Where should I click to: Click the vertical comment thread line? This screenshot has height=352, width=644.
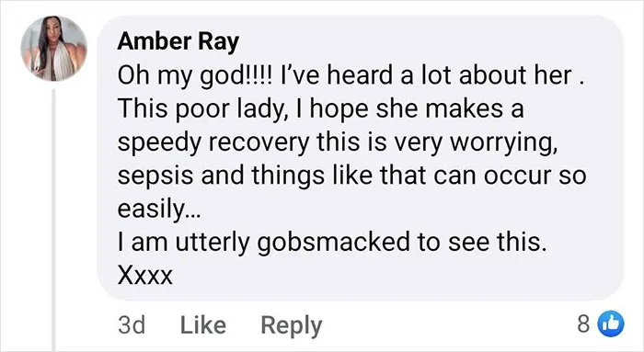pyautogui.click(x=53, y=220)
